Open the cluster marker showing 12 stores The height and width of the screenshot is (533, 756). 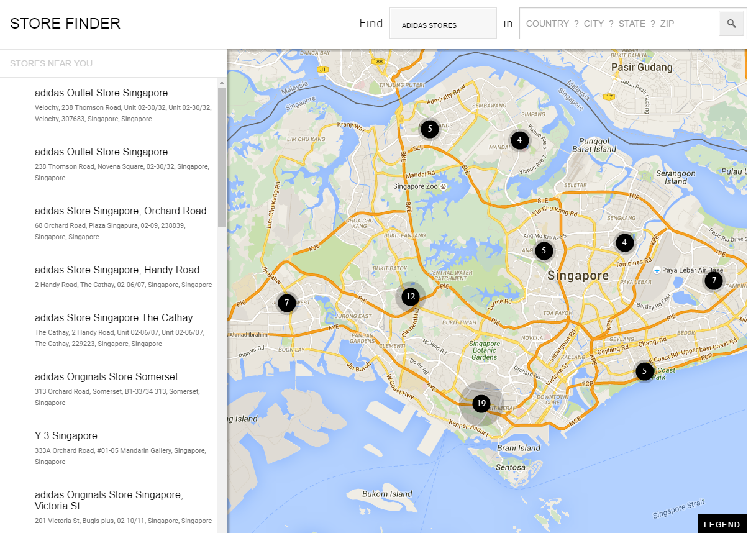[410, 296]
